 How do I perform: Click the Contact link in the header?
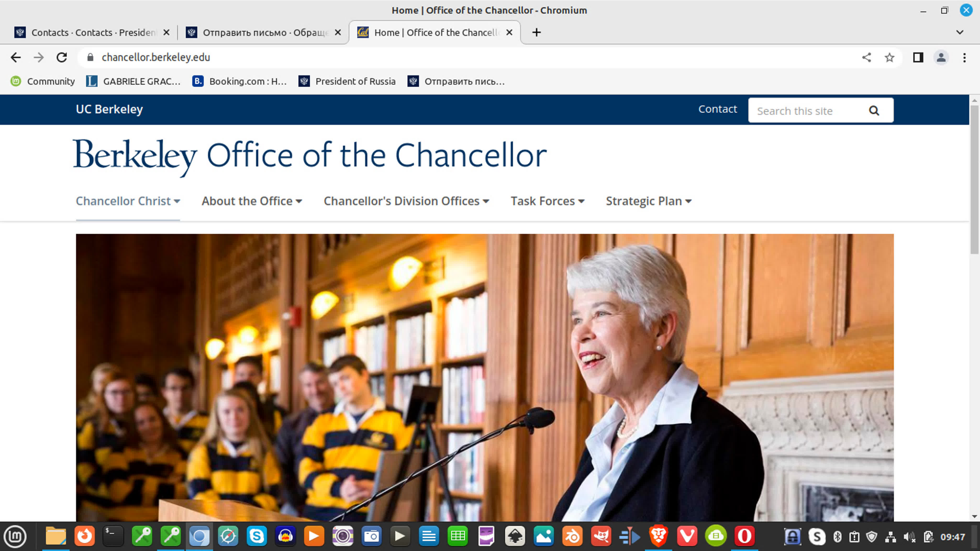(x=717, y=109)
